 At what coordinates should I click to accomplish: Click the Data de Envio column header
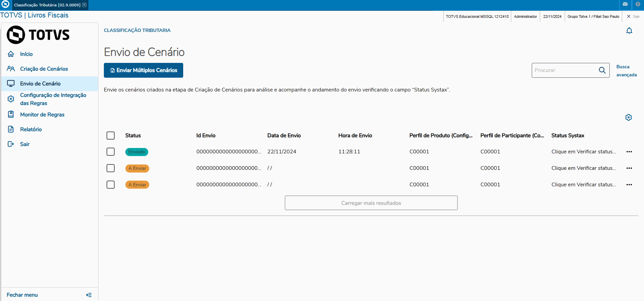click(x=284, y=136)
